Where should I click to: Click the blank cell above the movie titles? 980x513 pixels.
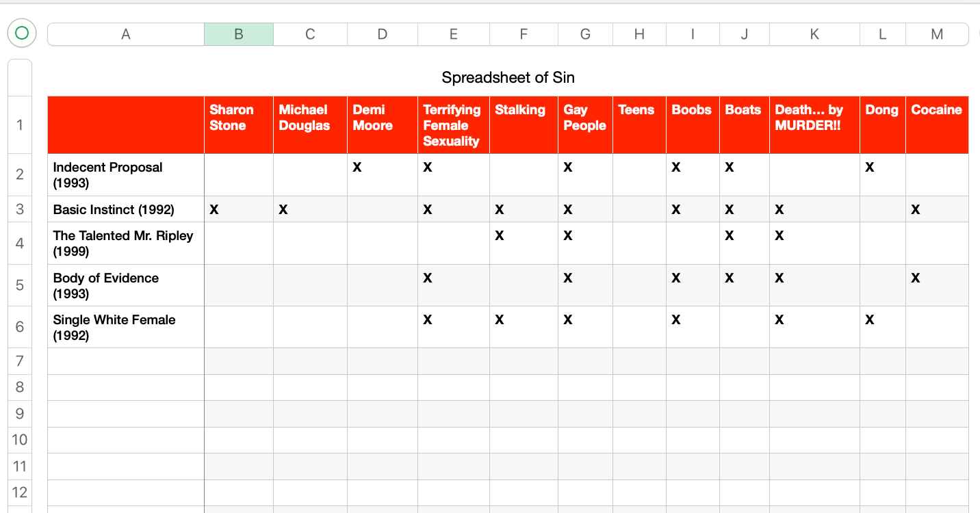tap(126, 124)
